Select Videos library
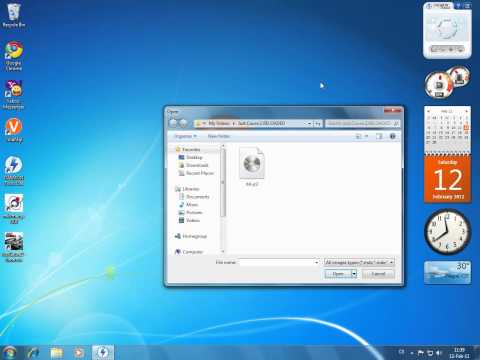The image size is (480, 360). (x=193, y=221)
